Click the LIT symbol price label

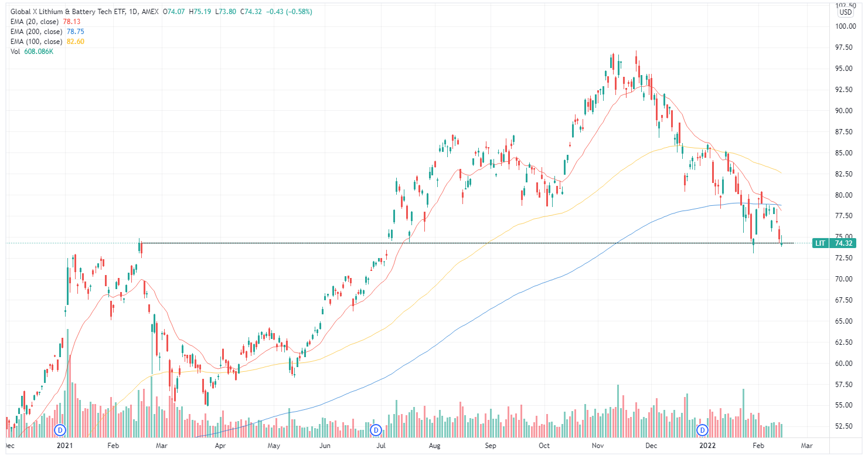click(834, 243)
